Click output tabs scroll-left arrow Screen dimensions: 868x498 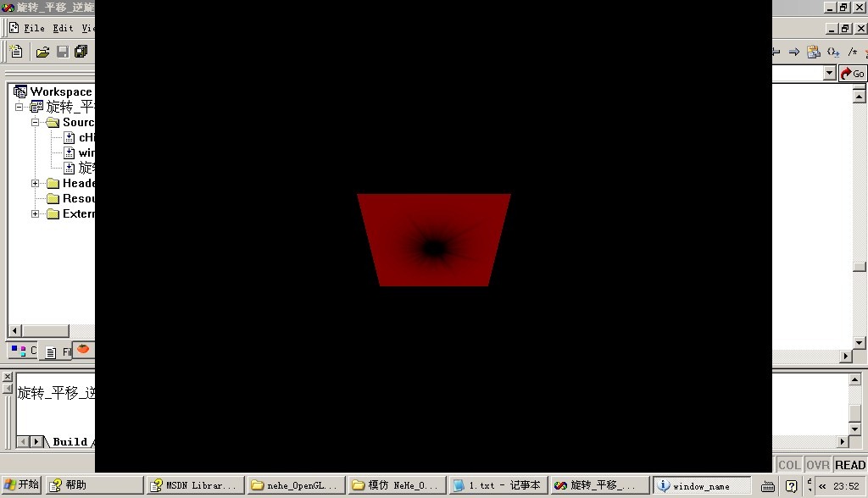(x=23, y=441)
